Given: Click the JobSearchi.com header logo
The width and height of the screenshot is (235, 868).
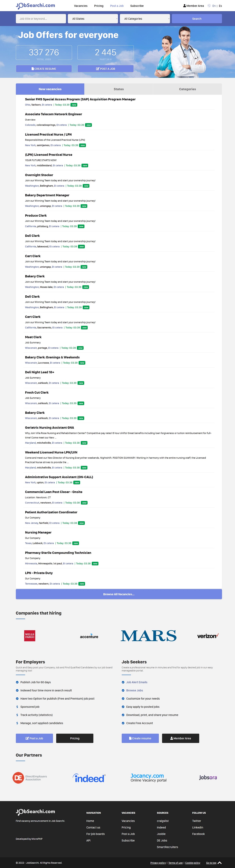Looking at the screenshot, I should (35, 5).
